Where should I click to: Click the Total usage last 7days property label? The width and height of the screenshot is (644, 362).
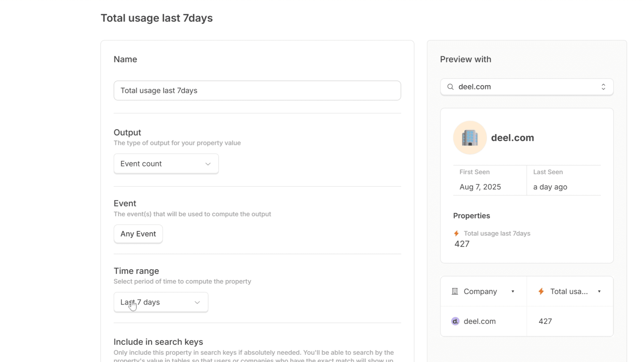(497, 233)
